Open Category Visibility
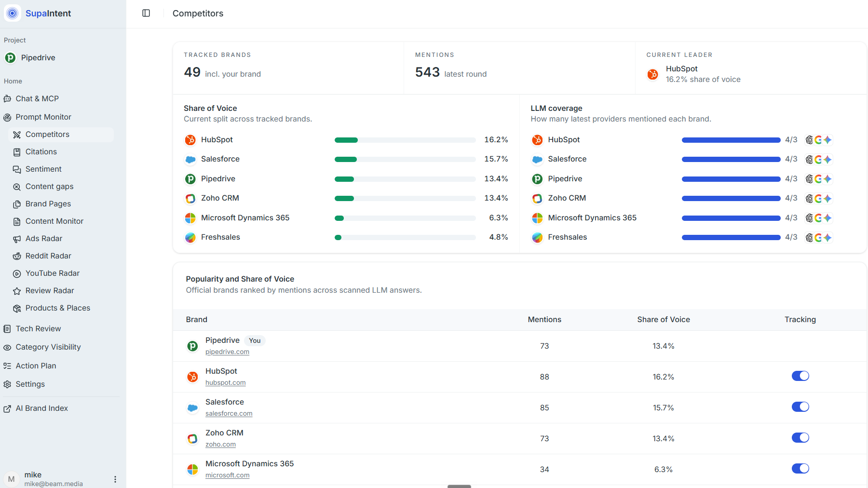The width and height of the screenshot is (868, 488). pyautogui.click(x=48, y=347)
